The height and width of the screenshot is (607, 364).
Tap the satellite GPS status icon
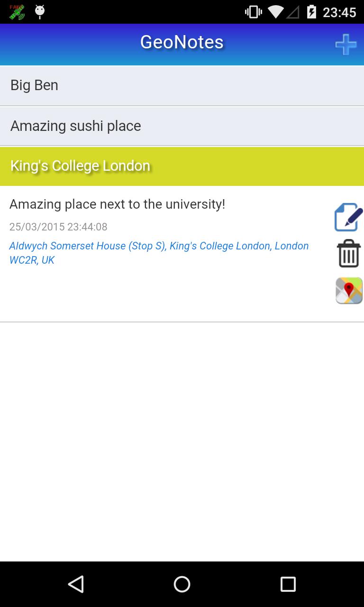tap(17, 12)
